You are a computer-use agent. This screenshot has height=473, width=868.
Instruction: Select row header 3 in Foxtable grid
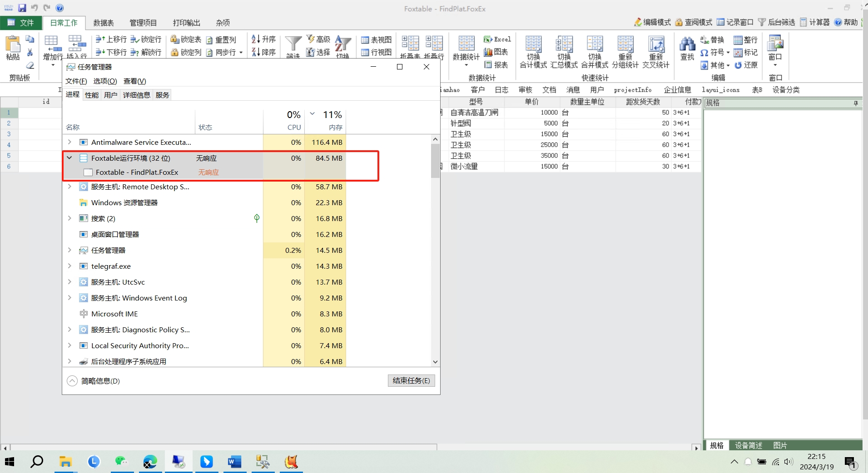pos(9,134)
